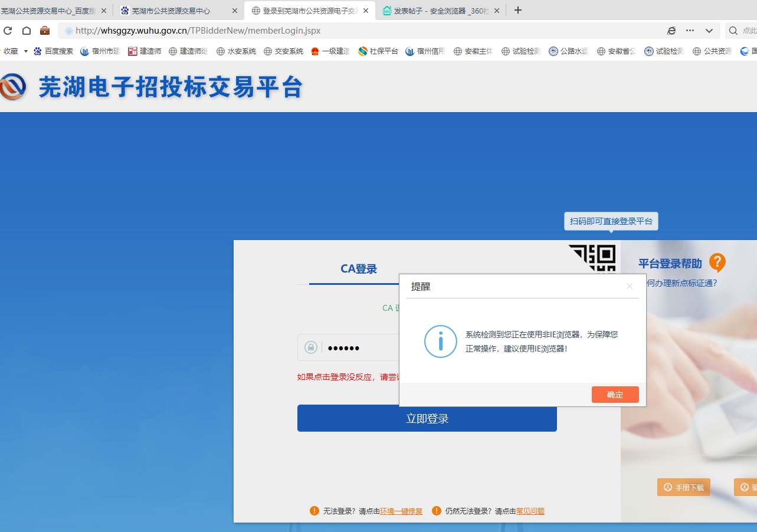Image resolution: width=757 pixels, height=532 pixels.
Task: Open the 一级建造 bookmark
Action: (x=330, y=51)
